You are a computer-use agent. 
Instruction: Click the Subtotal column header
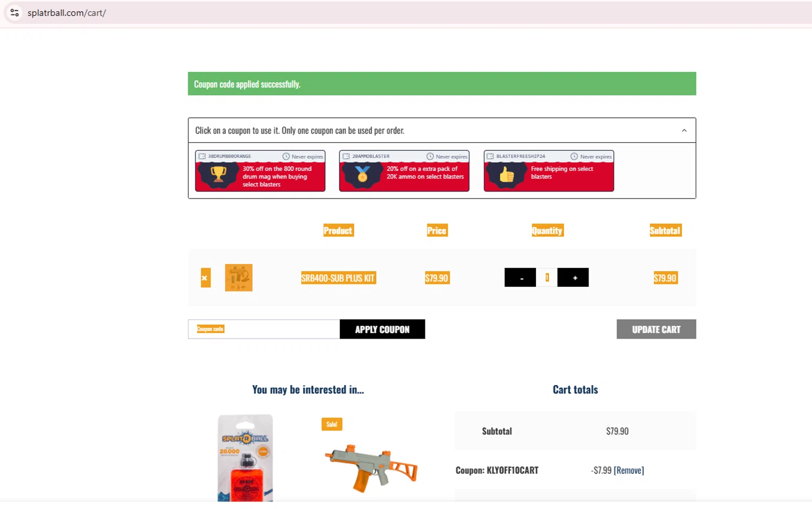coord(665,230)
